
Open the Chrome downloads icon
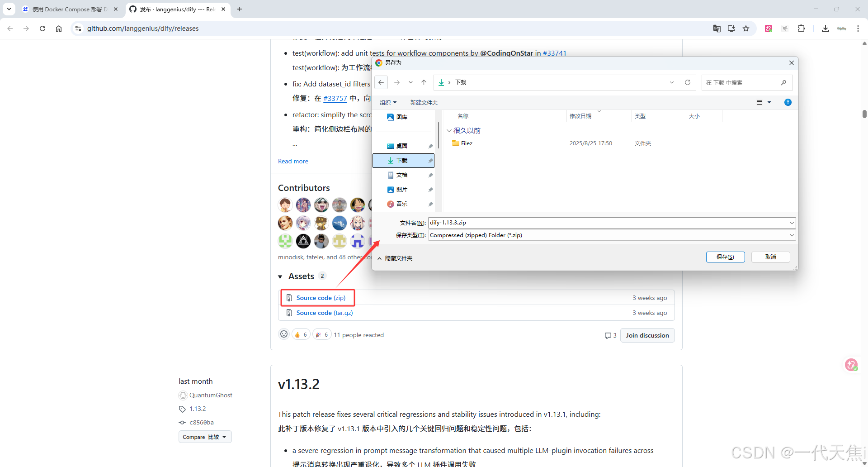pyautogui.click(x=826, y=29)
